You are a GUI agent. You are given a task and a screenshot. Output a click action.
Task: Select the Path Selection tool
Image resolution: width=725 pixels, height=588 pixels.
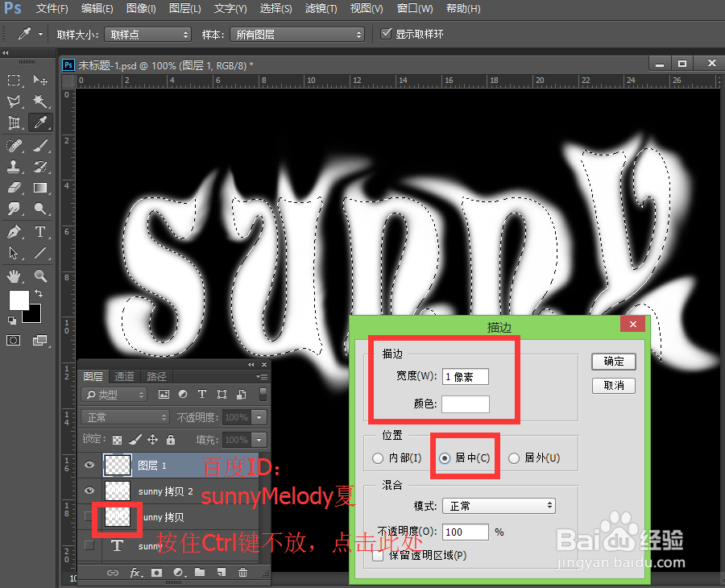point(14,253)
